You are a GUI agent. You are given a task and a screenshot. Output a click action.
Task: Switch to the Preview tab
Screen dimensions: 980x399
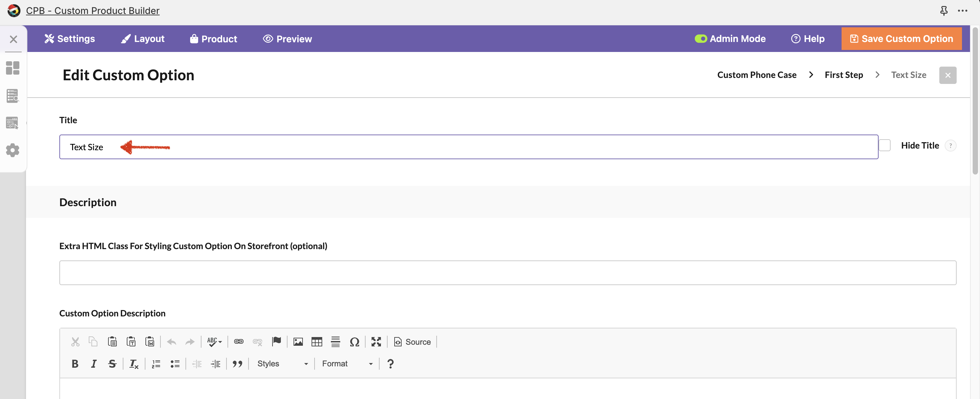288,39
